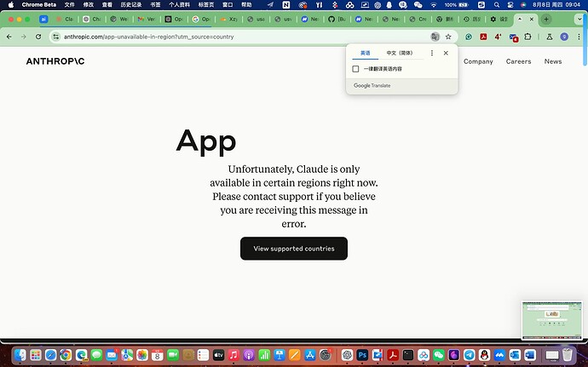Open Telegram from the Dock
The image size is (588, 367).
pyautogui.click(x=470, y=354)
